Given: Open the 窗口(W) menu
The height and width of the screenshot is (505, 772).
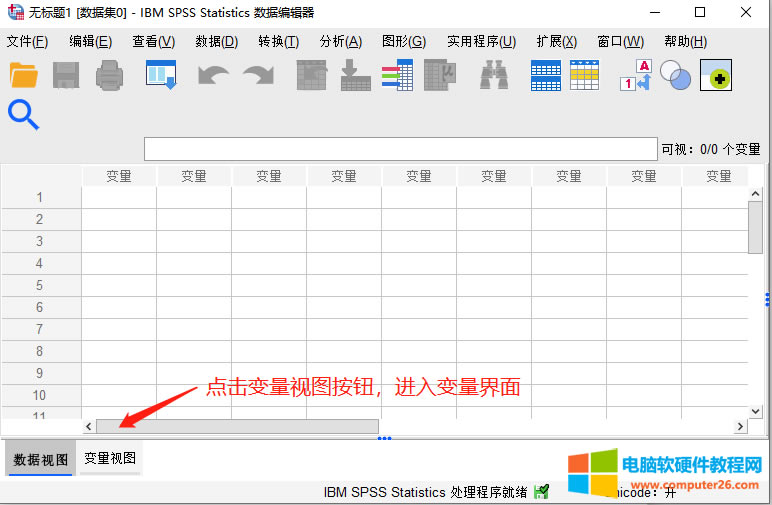Looking at the screenshot, I should coord(620,42).
